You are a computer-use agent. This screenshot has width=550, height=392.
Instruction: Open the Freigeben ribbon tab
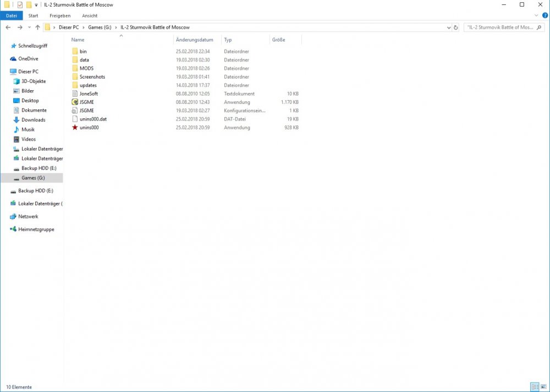[60, 15]
